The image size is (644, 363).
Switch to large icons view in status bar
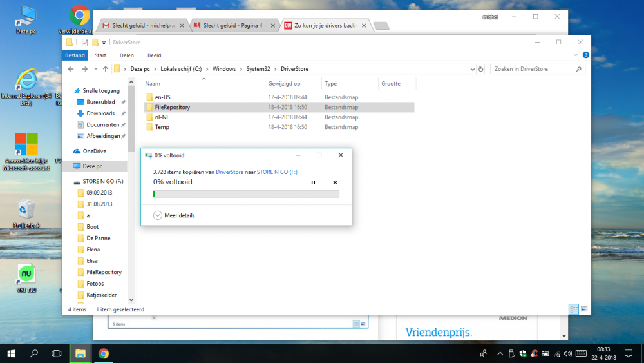tap(584, 309)
